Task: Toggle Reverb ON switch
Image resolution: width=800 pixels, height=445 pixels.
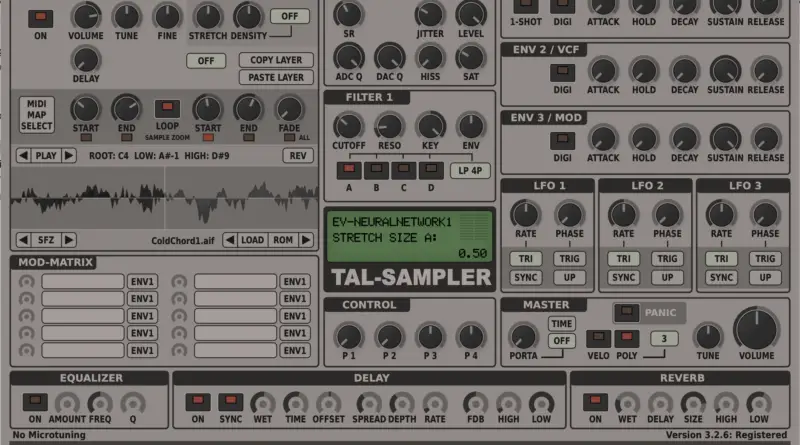Action: (595, 402)
